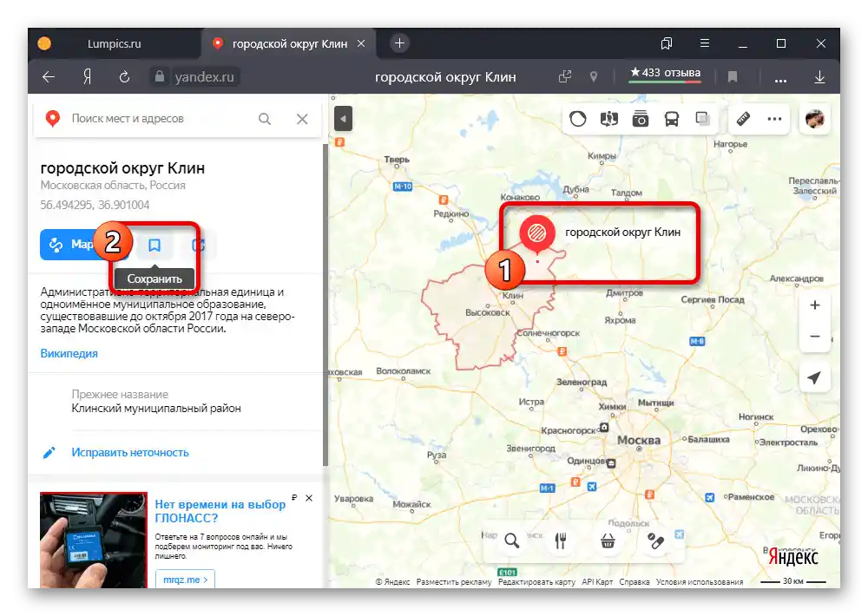Find pharmacies with the pill icon
The height and width of the screenshot is (616, 868).
pos(656,541)
